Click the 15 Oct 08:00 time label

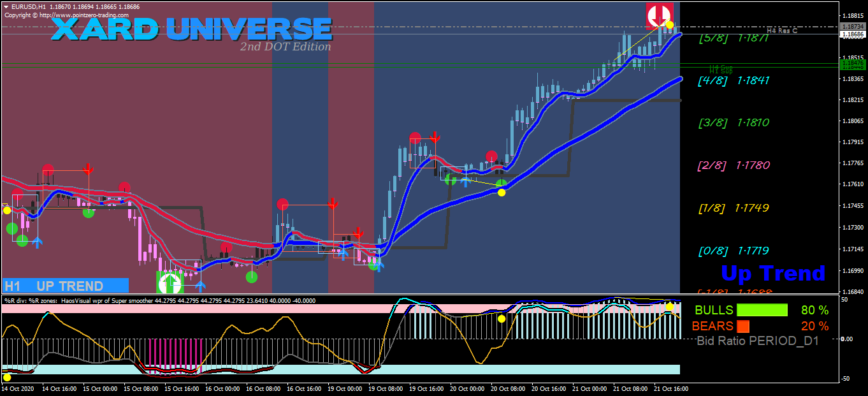pos(140,388)
